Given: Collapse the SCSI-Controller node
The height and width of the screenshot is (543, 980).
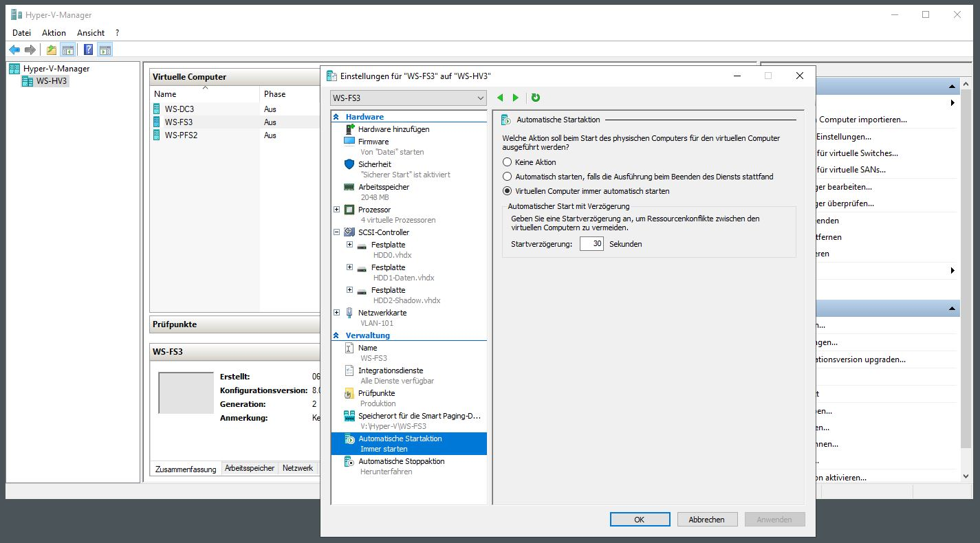Looking at the screenshot, I should point(336,232).
